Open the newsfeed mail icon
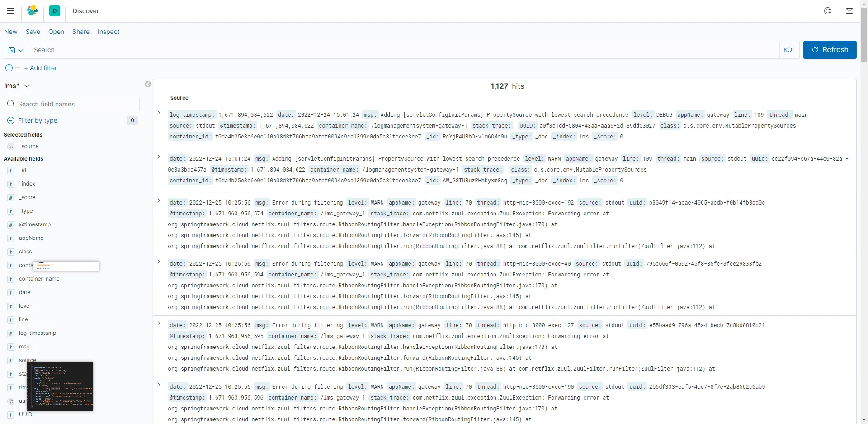868x424 pixels. [849, 11]
